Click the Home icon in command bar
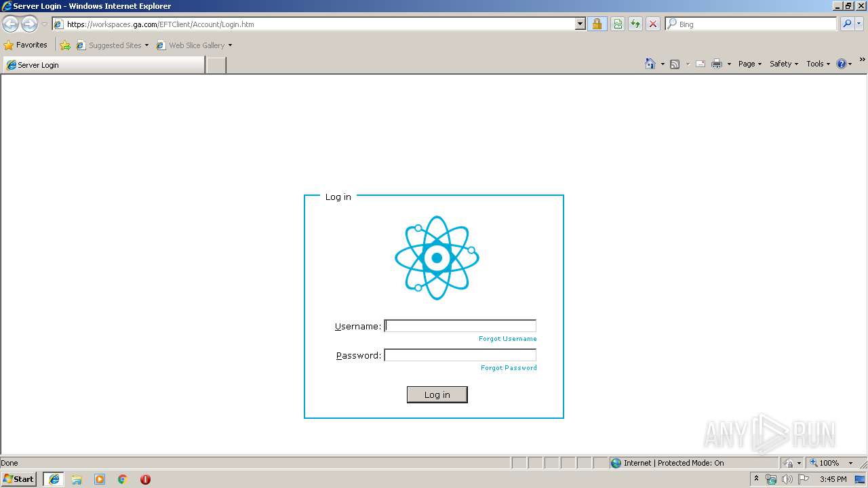 point(650,64)
